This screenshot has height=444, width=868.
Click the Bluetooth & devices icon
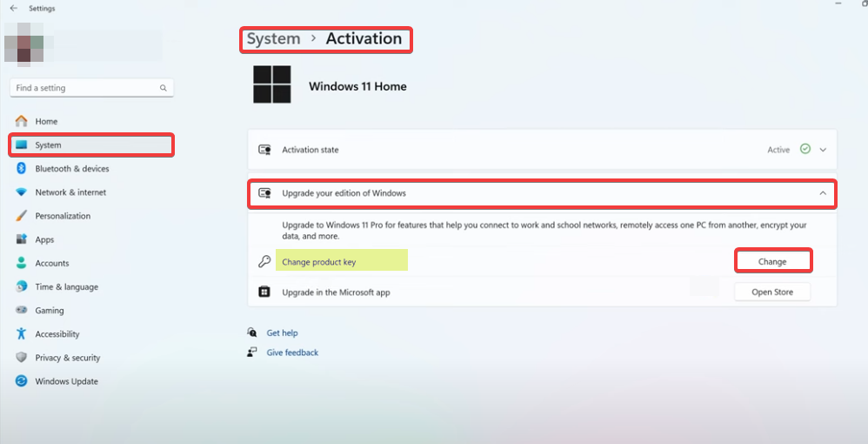pos(21,169)
